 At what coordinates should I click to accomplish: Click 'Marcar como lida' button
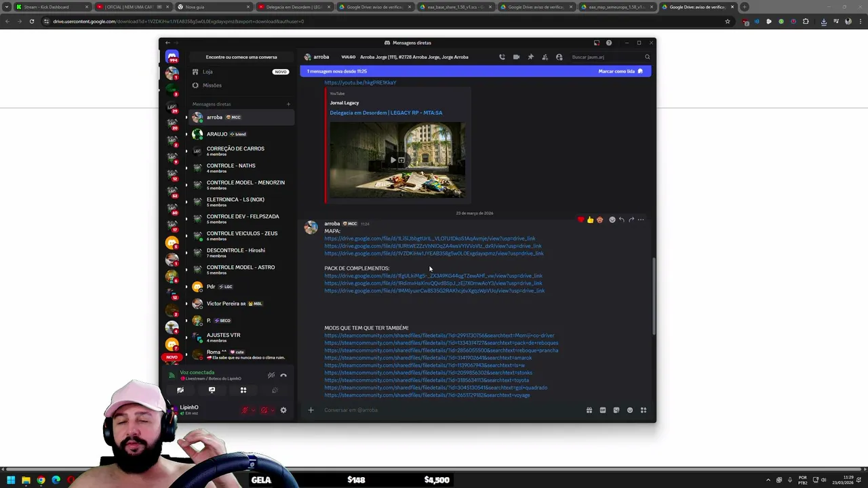click(620, 71)
